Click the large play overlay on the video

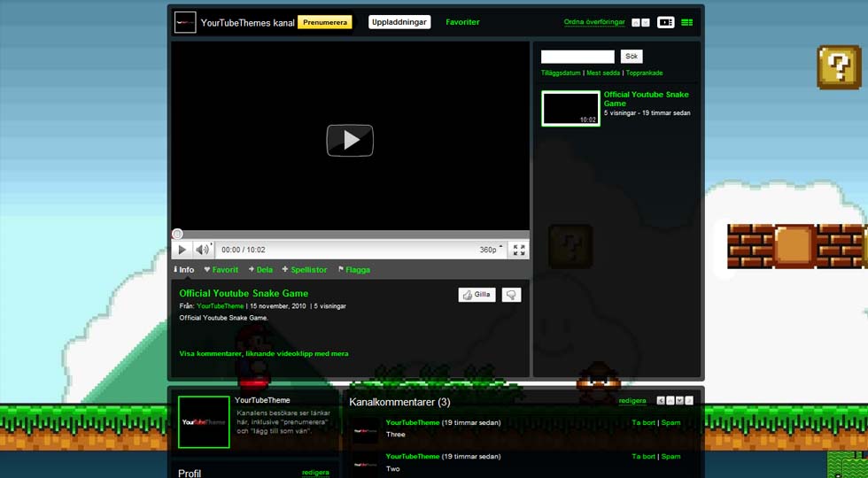[x=350, y=141]
